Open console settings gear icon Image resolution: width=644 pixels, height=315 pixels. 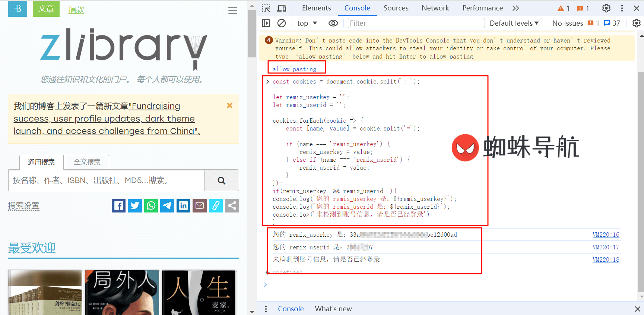[x=637, y=23]
